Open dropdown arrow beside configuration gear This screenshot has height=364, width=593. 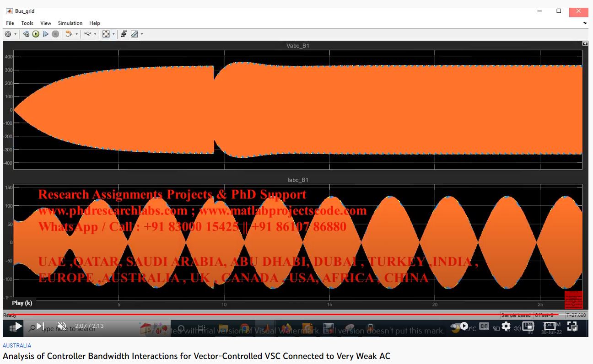pyautogui.click(x=16, y=34)
